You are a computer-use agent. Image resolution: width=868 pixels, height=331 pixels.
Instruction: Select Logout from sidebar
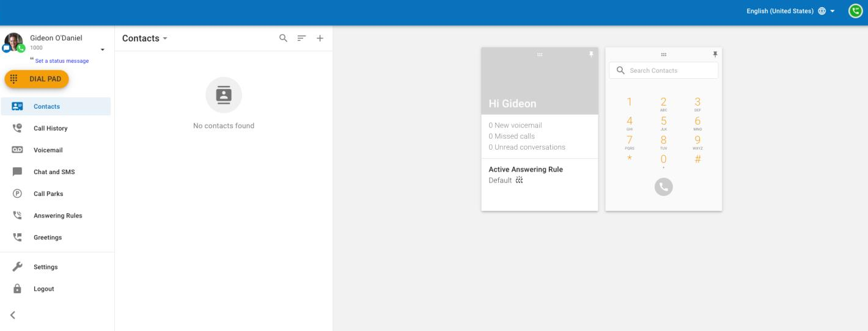coord(56,289)
